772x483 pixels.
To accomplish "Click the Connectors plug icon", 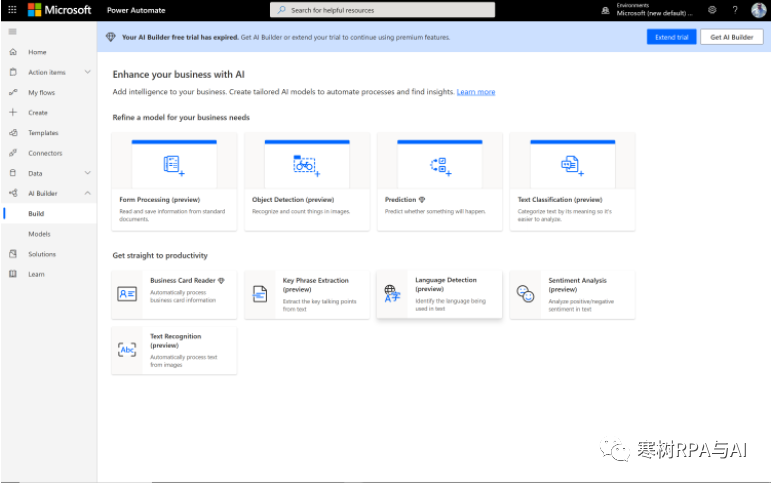I will coord(13,153).
